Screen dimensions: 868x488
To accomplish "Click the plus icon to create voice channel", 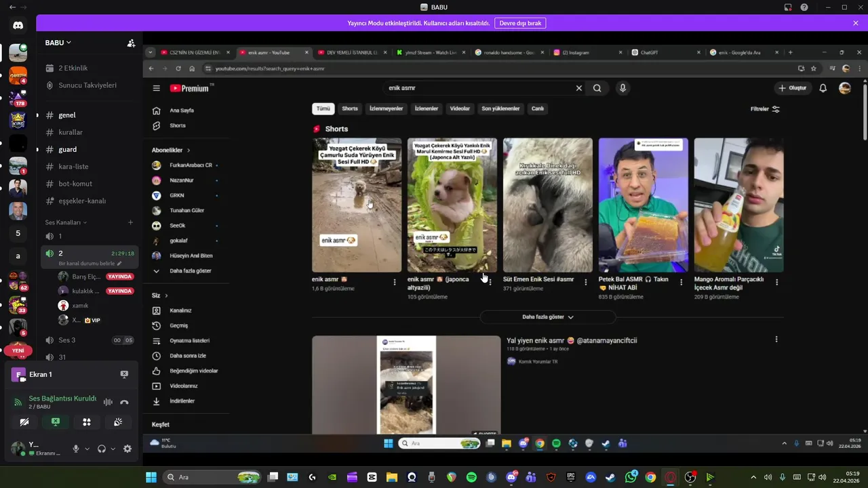I will (131, 222).
